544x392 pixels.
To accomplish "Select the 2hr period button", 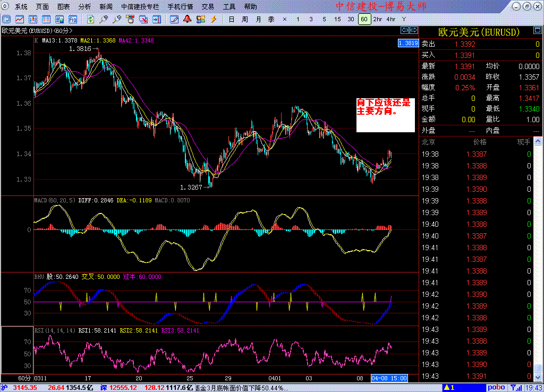I will (378, 20).
